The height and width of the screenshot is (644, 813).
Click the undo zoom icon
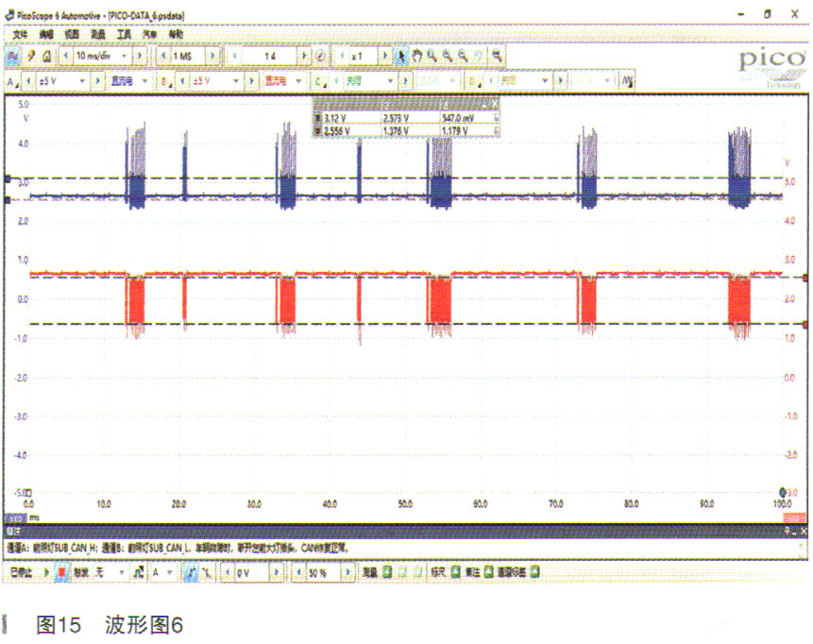(479, 56)
